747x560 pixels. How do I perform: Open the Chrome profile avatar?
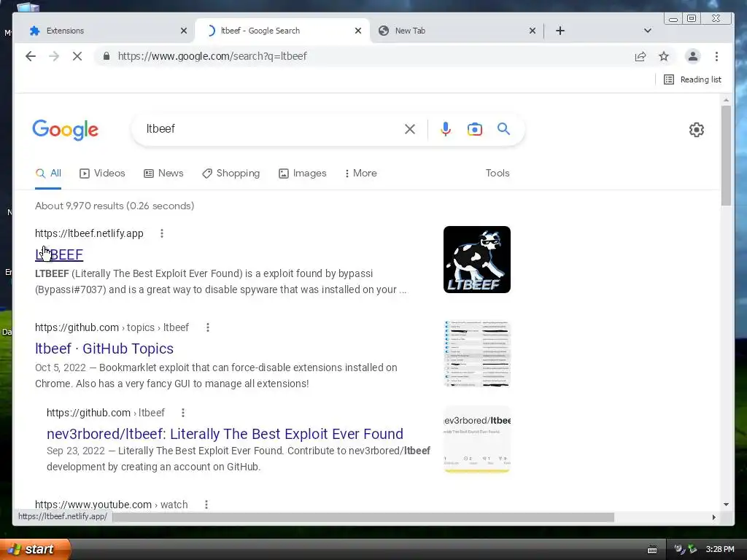693,56
